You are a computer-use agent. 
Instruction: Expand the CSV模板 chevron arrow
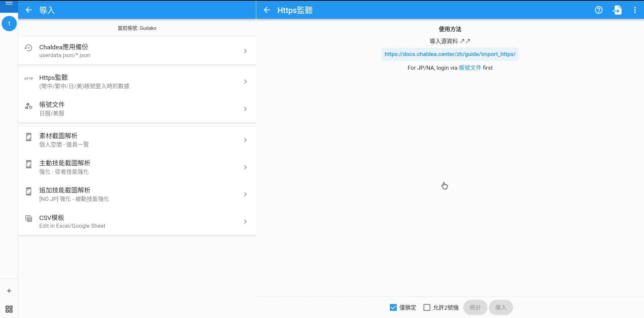pos(245,222)
